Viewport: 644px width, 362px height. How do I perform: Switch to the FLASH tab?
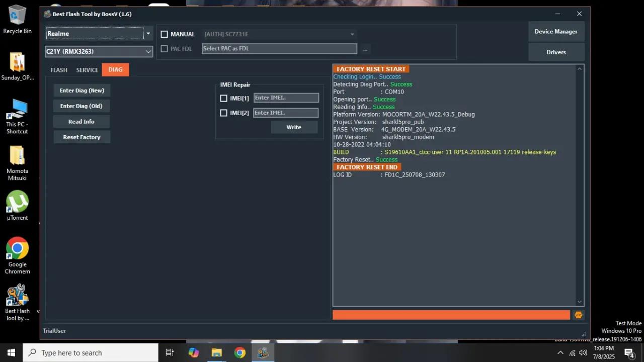(x=59, y=70)
